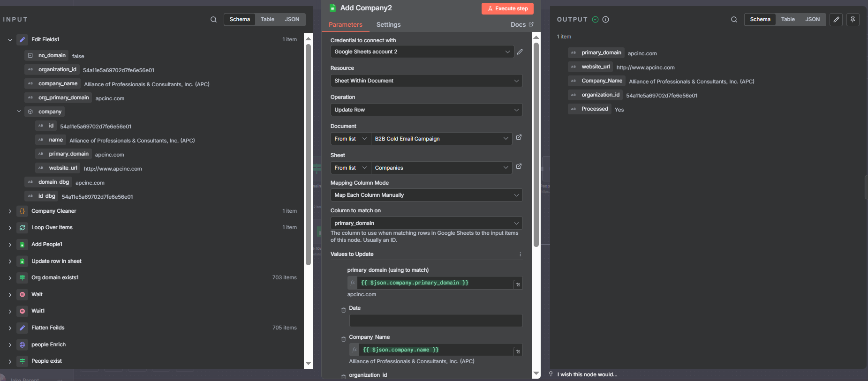Open the Document external link icon
The image size is (868, 381).
519,138
